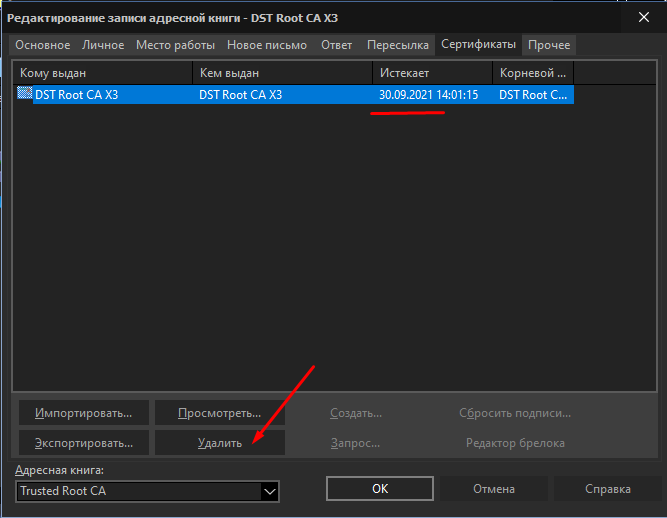Click the Создать... button
This screenshot has height=518, width=667.
pyautogui.click(x=356, y=413)
